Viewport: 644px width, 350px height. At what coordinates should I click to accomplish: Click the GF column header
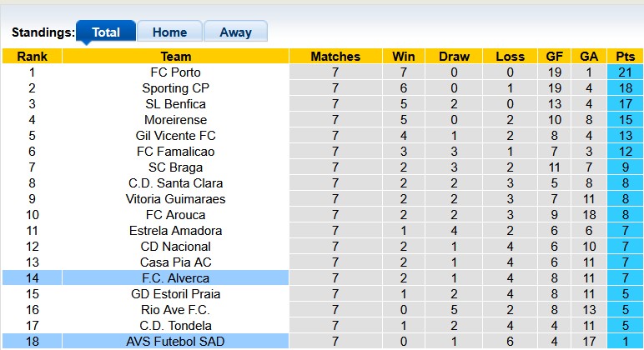point(555,57)
